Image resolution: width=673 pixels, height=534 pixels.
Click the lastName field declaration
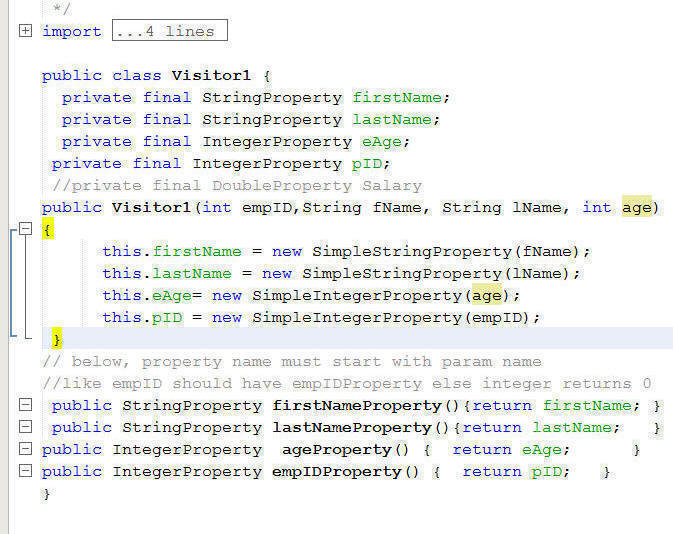pos(392,119)
